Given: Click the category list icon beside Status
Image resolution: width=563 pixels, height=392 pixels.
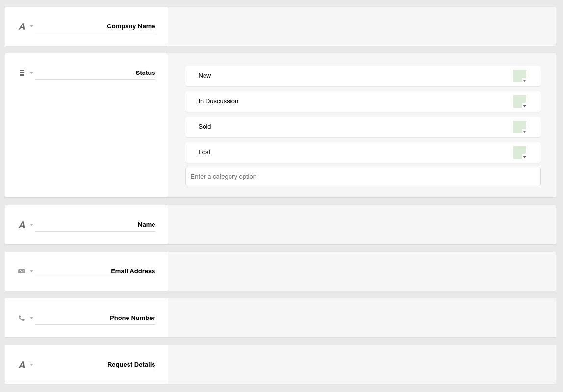Looking at the screenshot, I should pos(22,73).
